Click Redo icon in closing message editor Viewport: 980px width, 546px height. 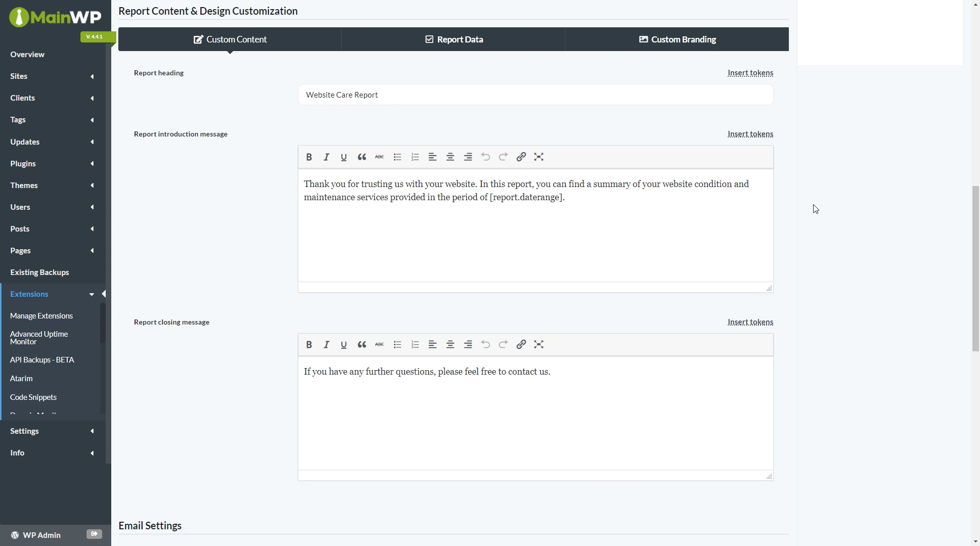[503, 344]
